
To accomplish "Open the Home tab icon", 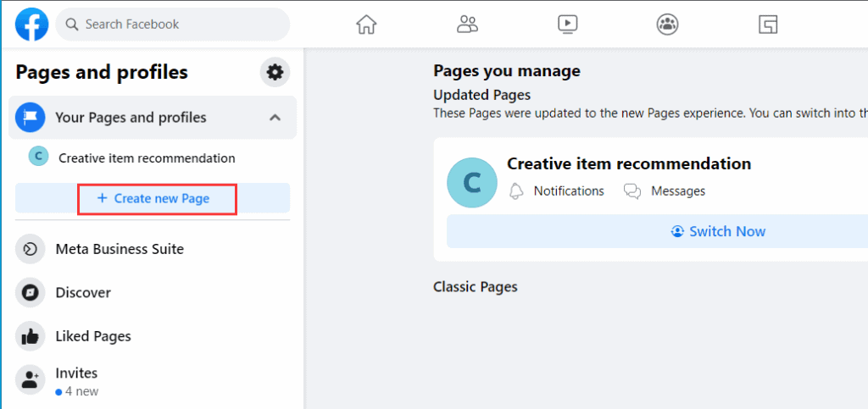I will pyautogui.click(x=366, y=25).
